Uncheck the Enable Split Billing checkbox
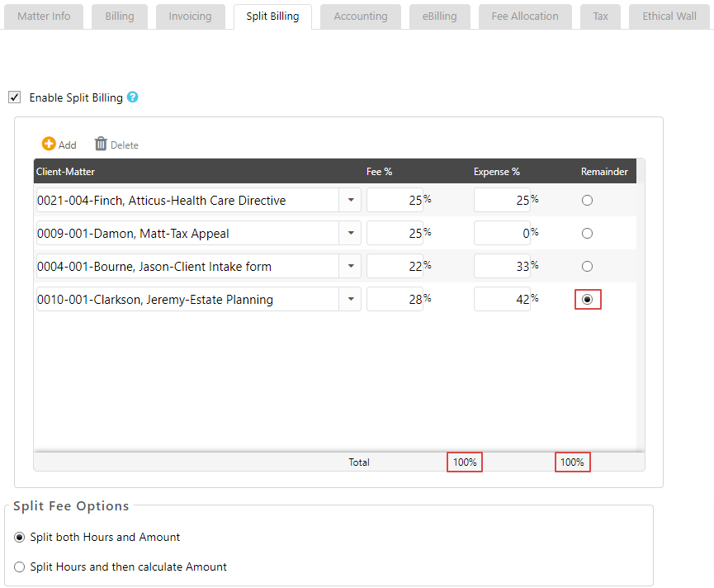The height and width of the screenshot is (588, 714). coord(15,97)
